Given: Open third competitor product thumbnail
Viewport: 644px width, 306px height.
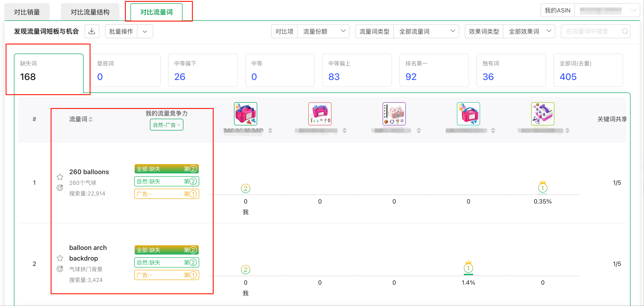Looking at the screenshot, I should tap(394, 114).
